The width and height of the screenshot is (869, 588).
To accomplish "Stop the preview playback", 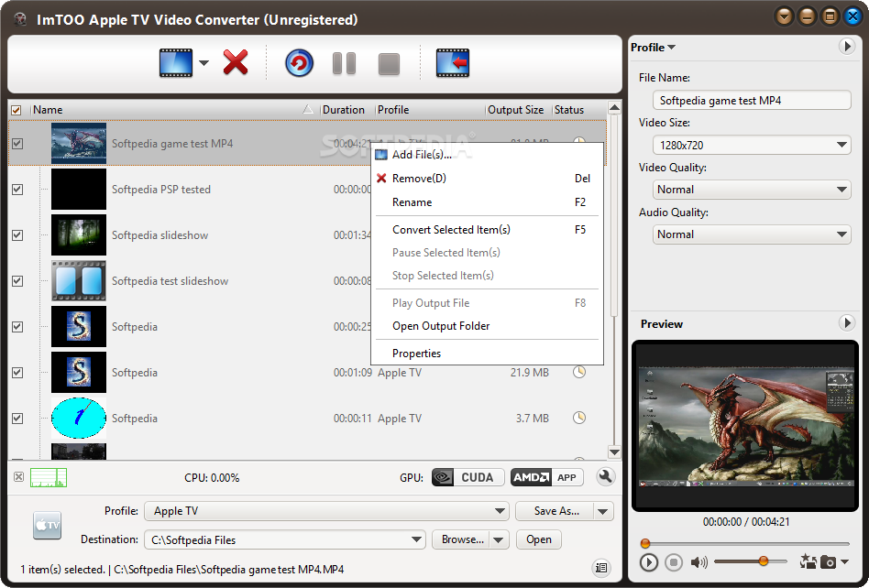I will point(674,562).
